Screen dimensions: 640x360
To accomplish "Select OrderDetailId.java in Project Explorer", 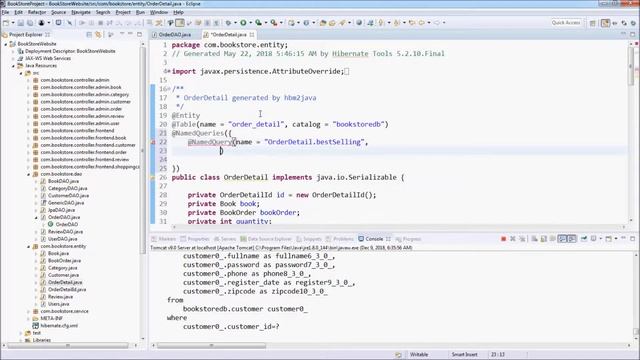I will (67, 290).
